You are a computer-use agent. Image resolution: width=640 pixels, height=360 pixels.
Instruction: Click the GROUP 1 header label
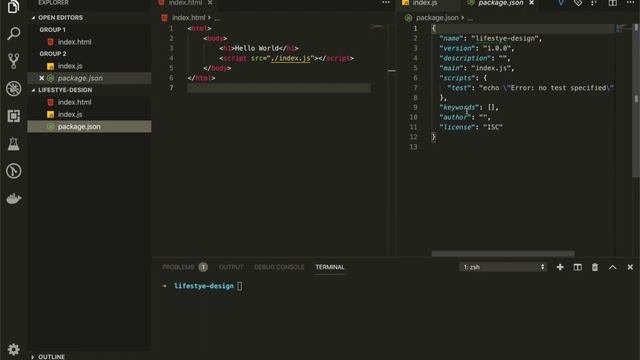coord(53,30)
